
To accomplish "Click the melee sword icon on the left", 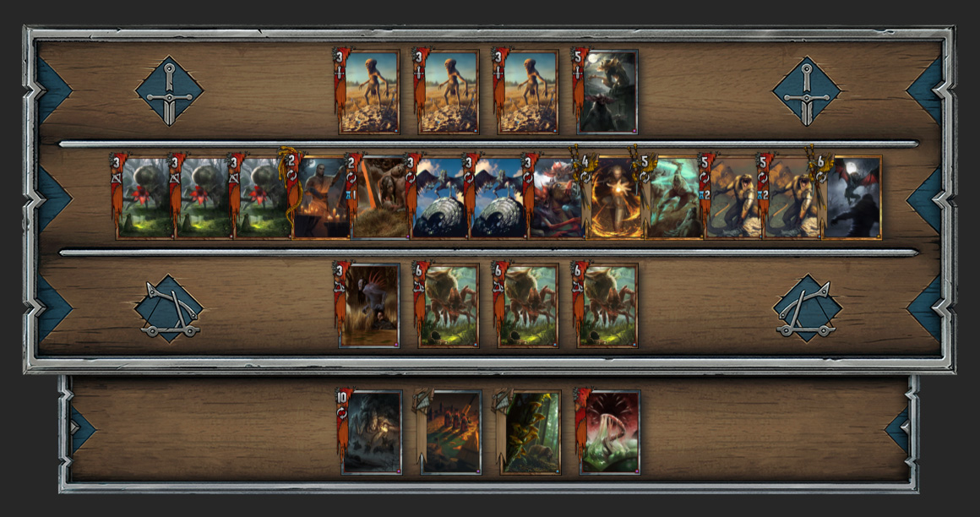I will 169,91.
